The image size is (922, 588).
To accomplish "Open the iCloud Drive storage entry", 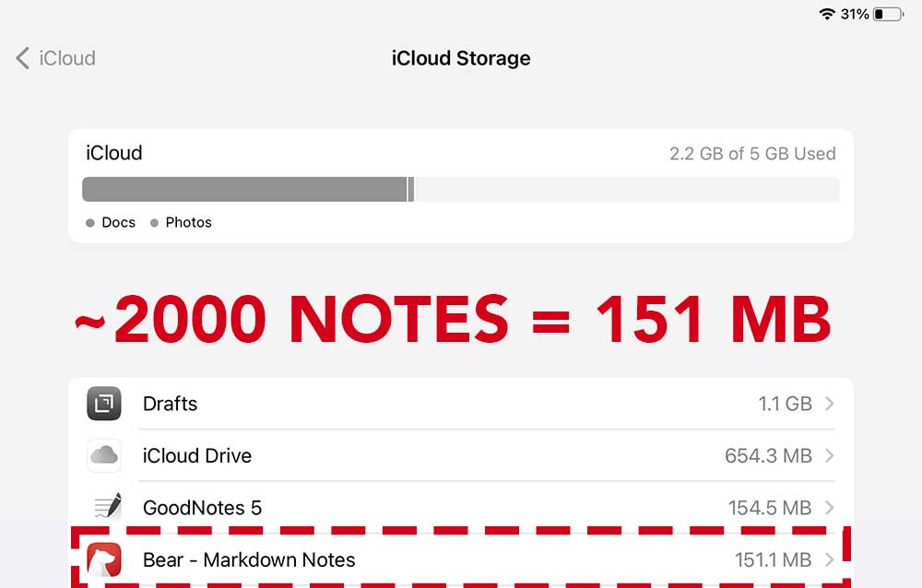I will (461, 455).
